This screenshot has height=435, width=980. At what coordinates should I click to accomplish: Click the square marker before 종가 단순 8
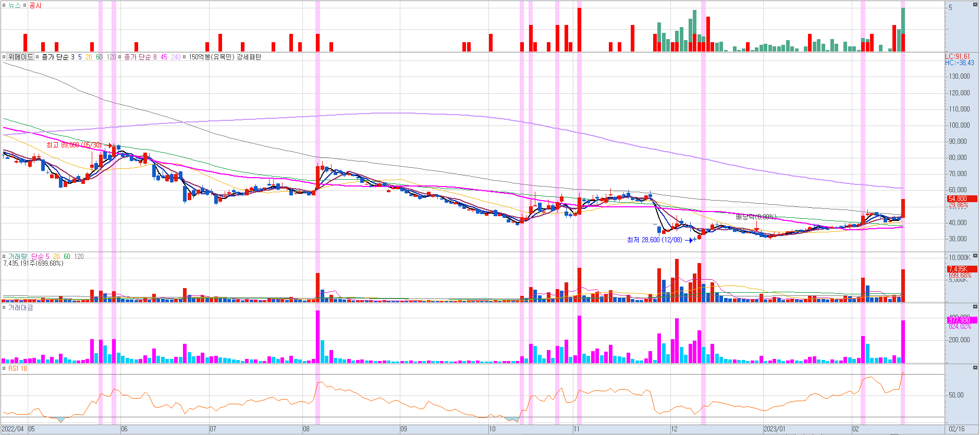pyautogui.click(x=120, y=57)
